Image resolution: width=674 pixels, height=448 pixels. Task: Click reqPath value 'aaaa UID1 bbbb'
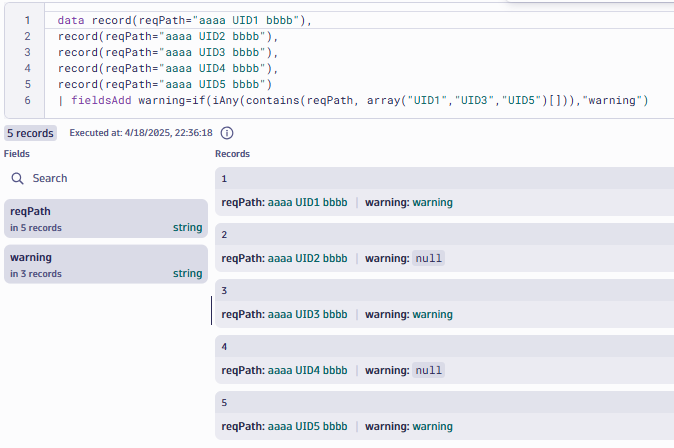coord(307,202)
